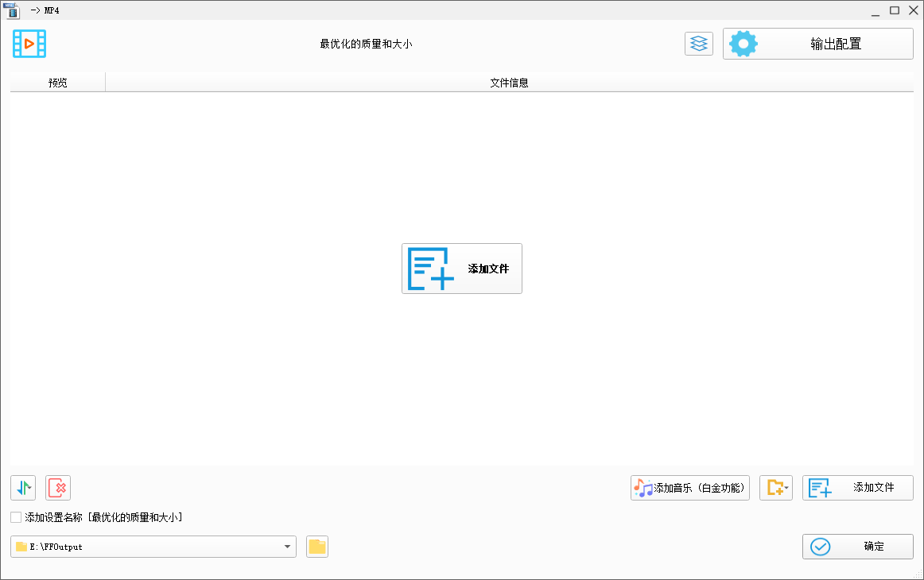Click the 预览 column header

(x=56, y=81)
